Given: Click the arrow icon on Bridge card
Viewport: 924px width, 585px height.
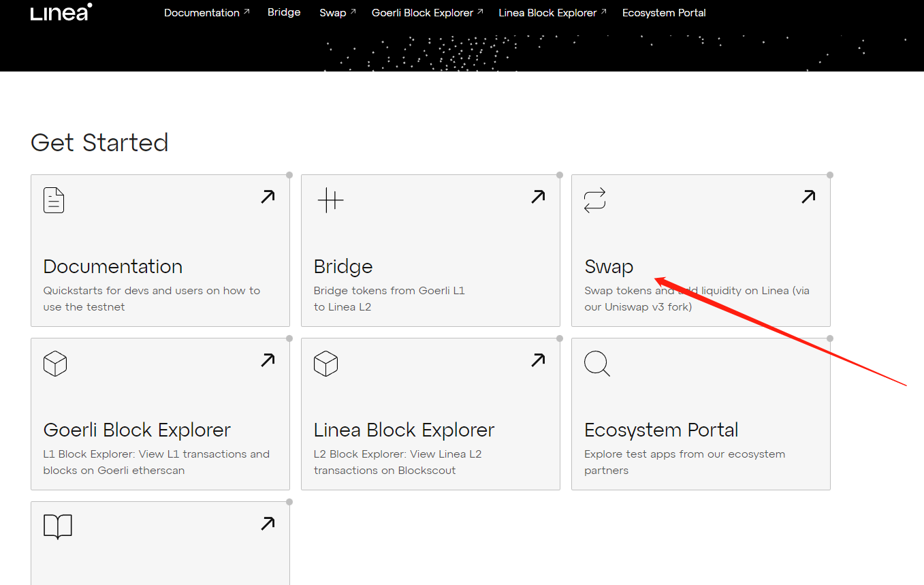Looking at the screenshot, I should [538, 197].
